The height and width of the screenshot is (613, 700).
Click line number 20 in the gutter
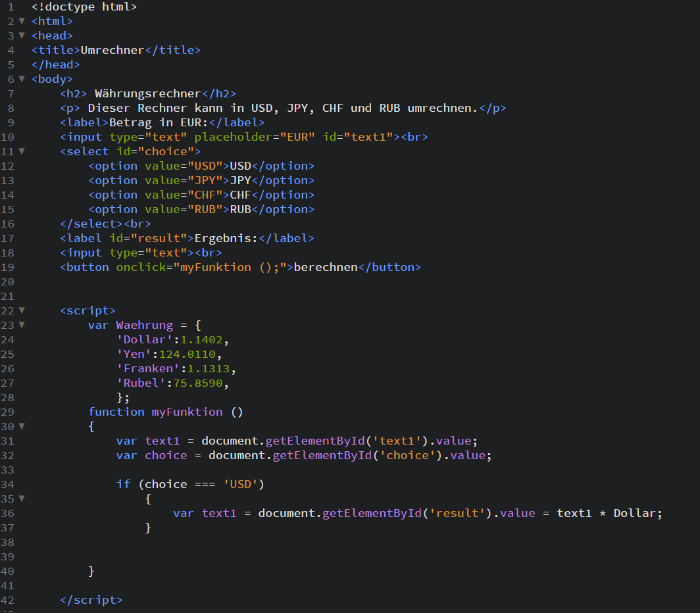click(8, 282)
